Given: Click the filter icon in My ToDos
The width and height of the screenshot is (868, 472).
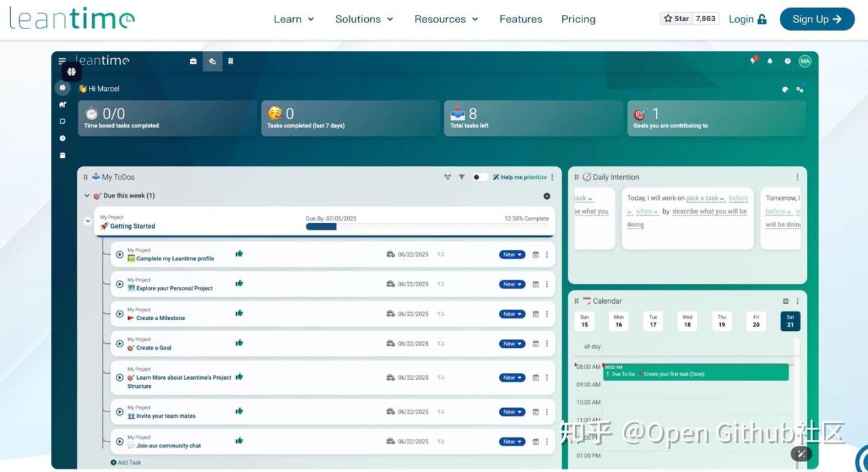Looking at the screenshot, I should click(462, 177).
